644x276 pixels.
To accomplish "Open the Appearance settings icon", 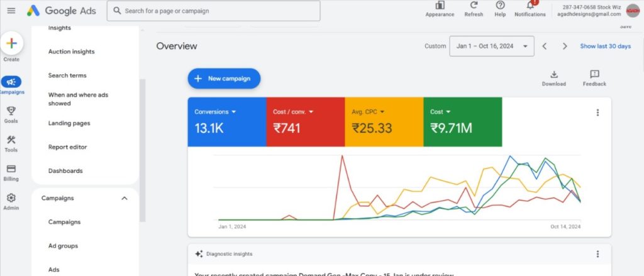I will [x=440, y=5].
